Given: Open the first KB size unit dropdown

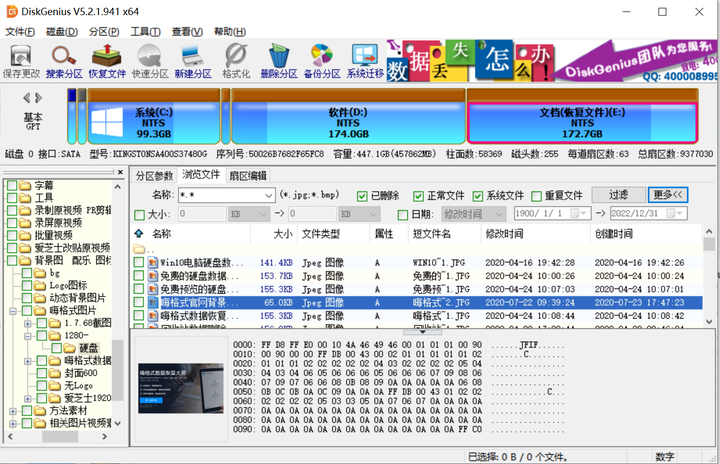Looking at the screenshot, I should [x=263, y=214].
